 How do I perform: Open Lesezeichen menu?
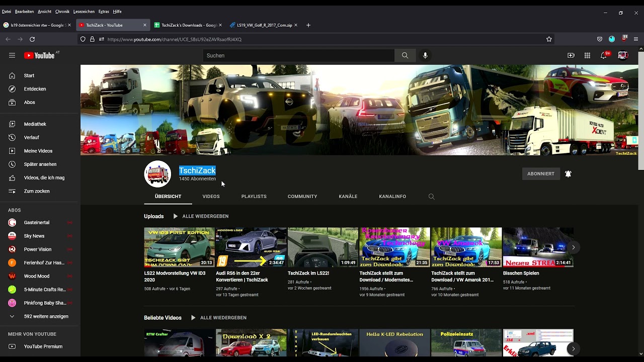coord(84,12)
